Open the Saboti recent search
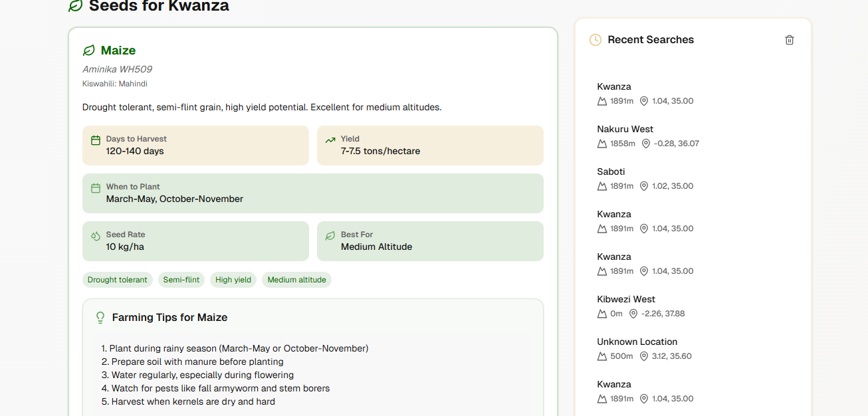 [693, 179]
